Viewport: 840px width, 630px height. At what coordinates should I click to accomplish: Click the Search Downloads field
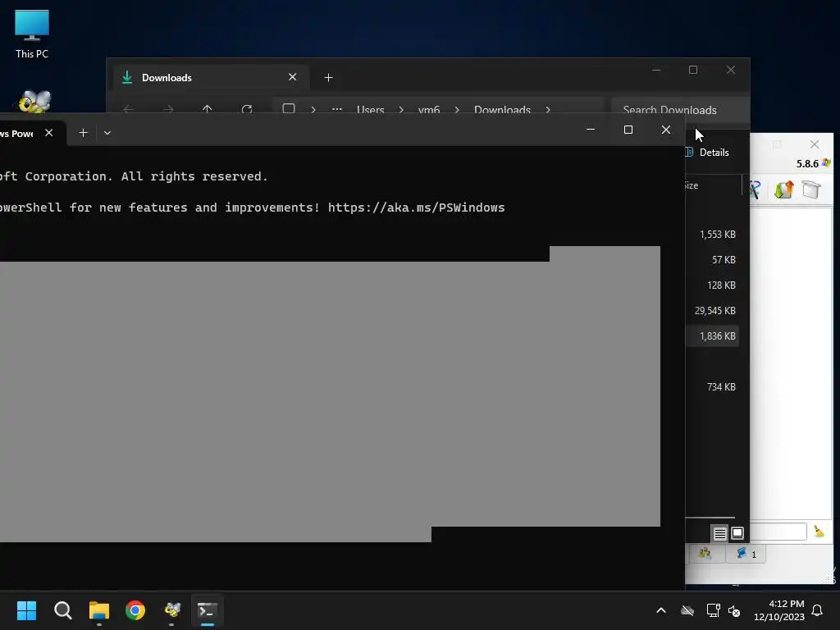point(680,110)
